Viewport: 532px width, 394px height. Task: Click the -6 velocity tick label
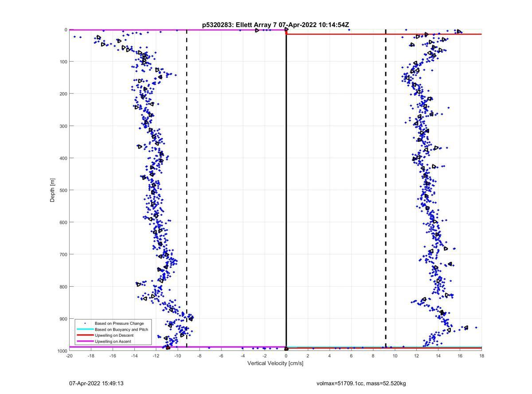pos(221,355)
